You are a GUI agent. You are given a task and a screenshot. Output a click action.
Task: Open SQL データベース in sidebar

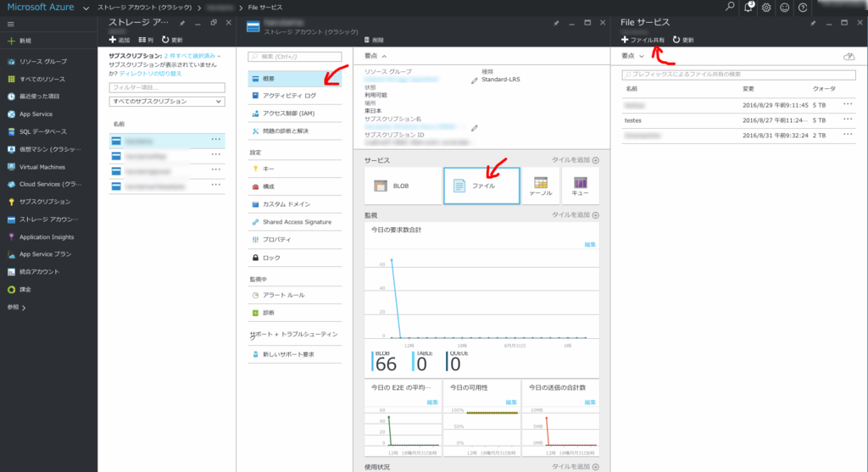tap(42, 131)
